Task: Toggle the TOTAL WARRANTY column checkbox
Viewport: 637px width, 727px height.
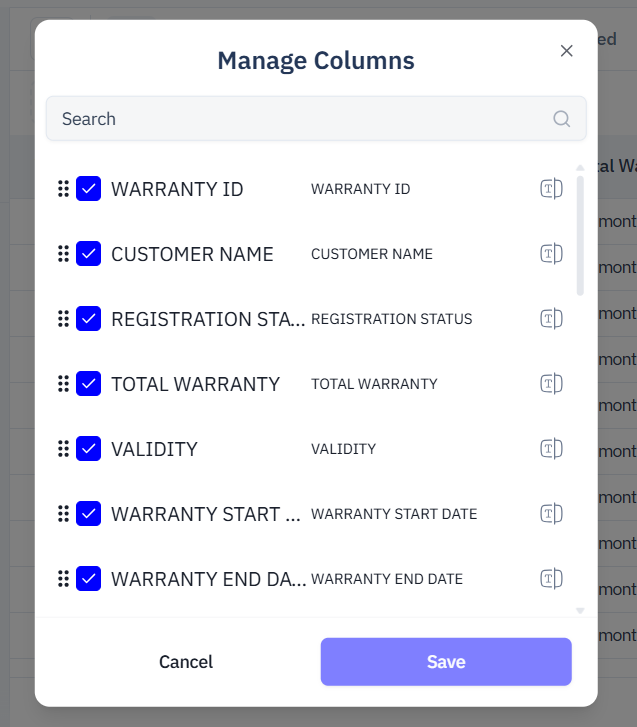Action: tap(89, 383)
